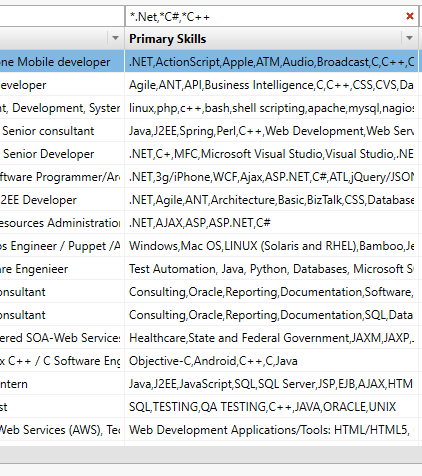Image resolution: width=422 pixels, height=476 pixels.
Task: Open the Primary Skills column dropdown
Action: (409, 38)
